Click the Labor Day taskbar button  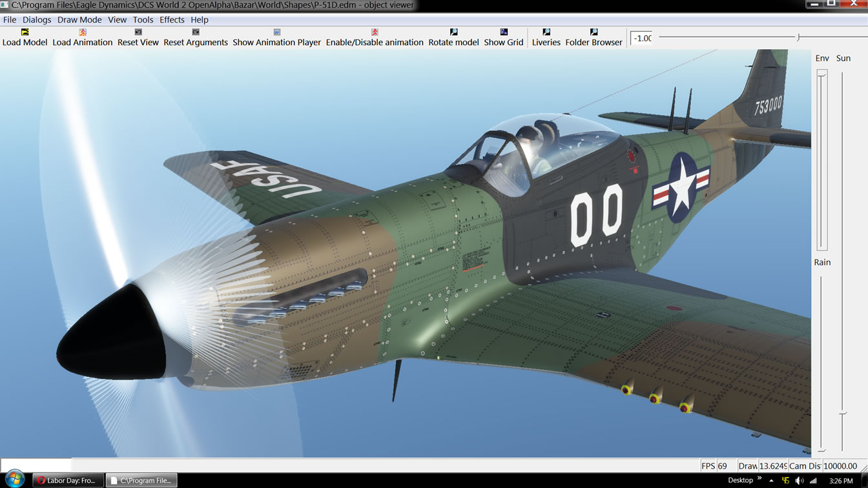(x=67, y=480)
